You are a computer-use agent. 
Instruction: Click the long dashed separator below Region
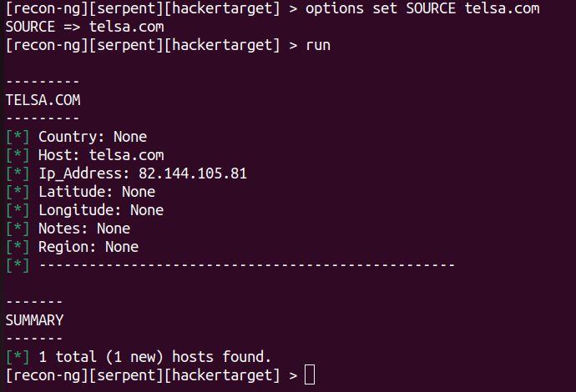pos(246,265)
